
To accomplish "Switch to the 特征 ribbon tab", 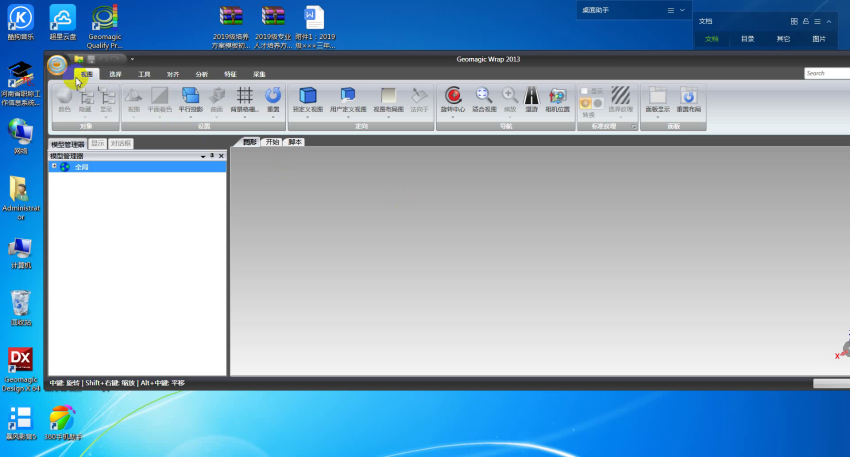I will [230, 74].
